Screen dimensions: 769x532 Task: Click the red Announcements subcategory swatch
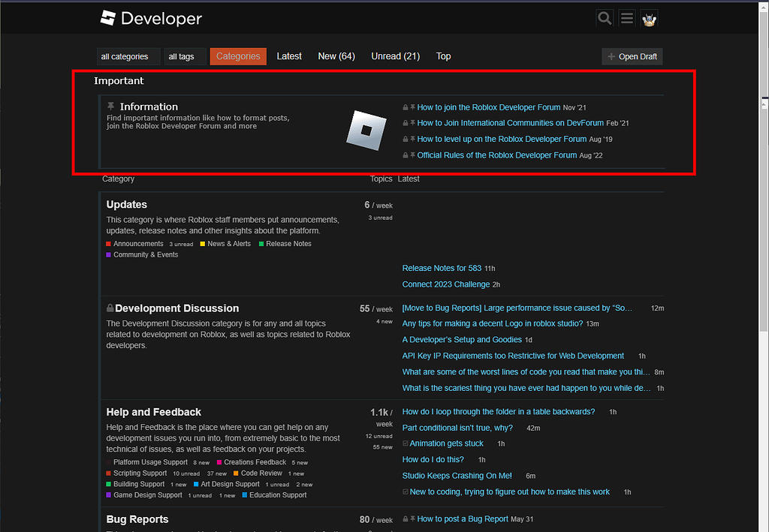109,244
